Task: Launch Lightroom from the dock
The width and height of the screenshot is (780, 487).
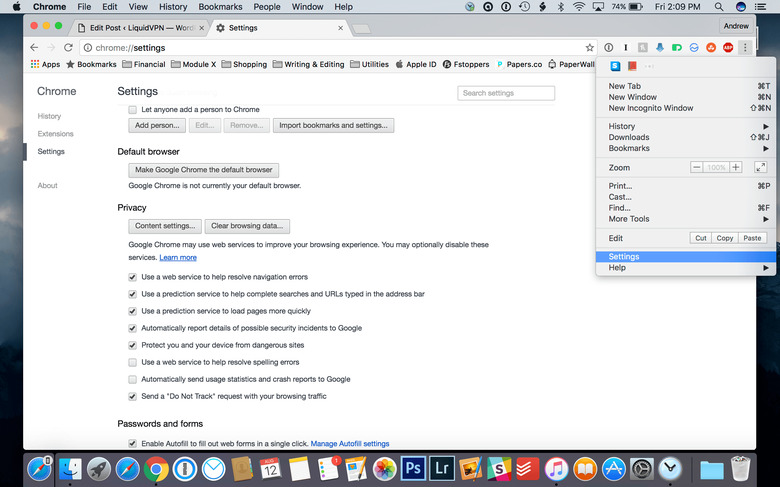Action: pos(442,468)
